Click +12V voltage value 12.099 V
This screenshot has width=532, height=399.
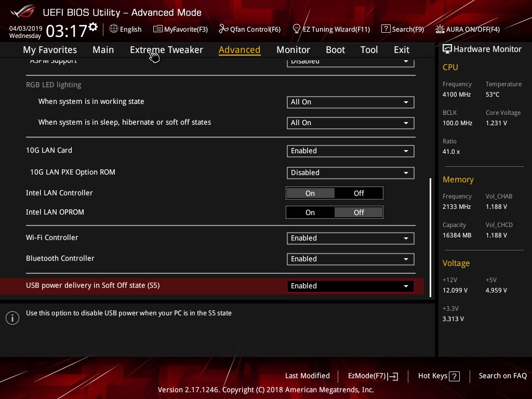pyautogui.click(x=455, y=290)
